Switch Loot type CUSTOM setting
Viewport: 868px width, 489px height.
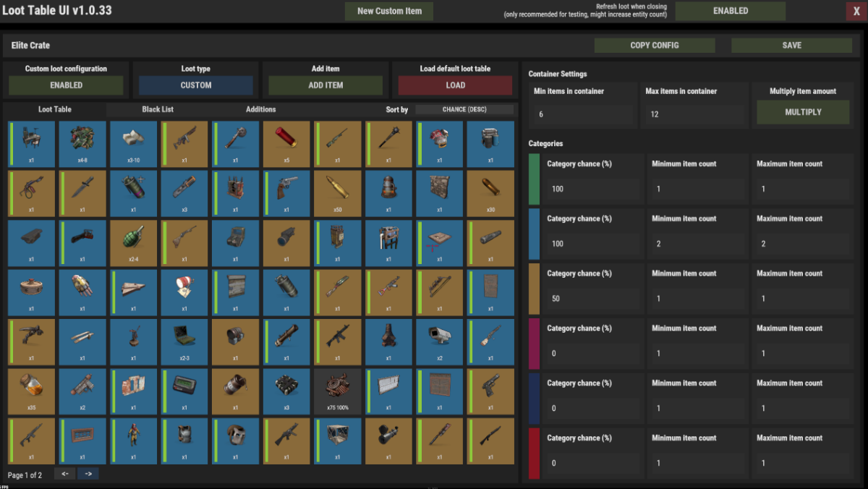pyautogui.click(x=195, y=85)
